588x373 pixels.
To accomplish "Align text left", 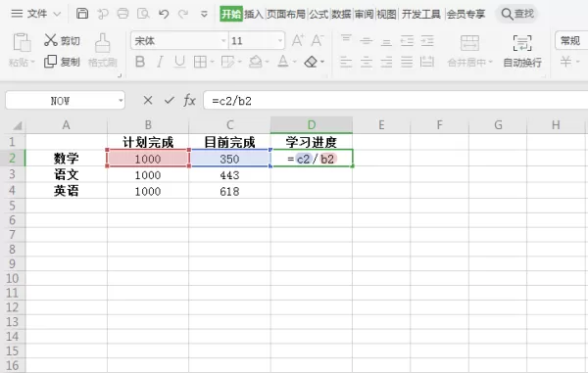I will [x=346, y=62].
